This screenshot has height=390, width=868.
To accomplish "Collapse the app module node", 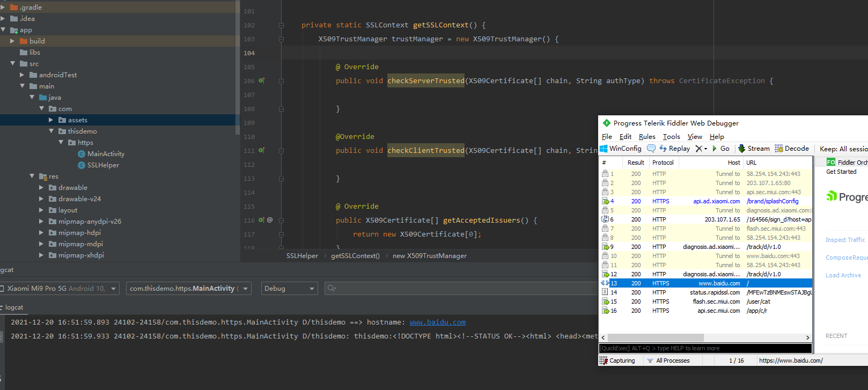I will point(3,30).
